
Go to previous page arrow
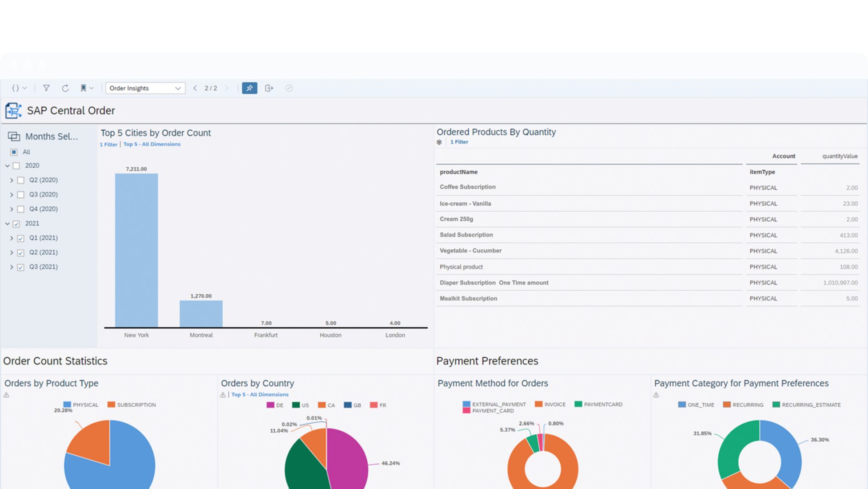coord(195,88)
